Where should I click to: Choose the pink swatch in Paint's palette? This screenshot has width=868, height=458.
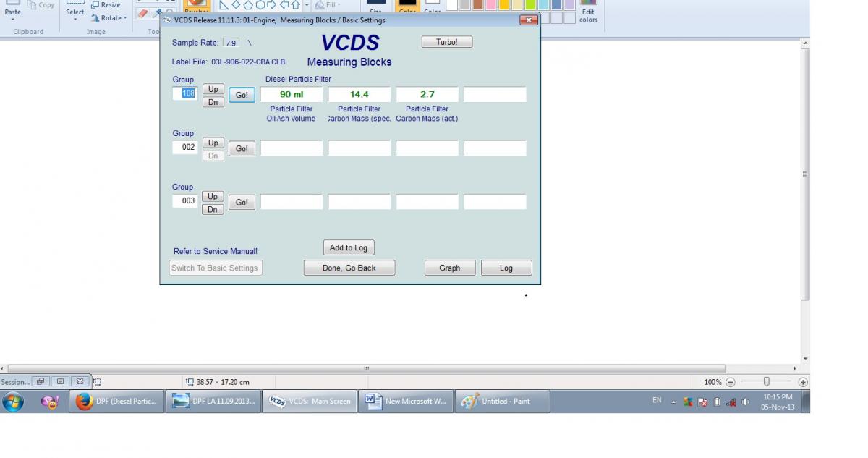tap(491, 4)
